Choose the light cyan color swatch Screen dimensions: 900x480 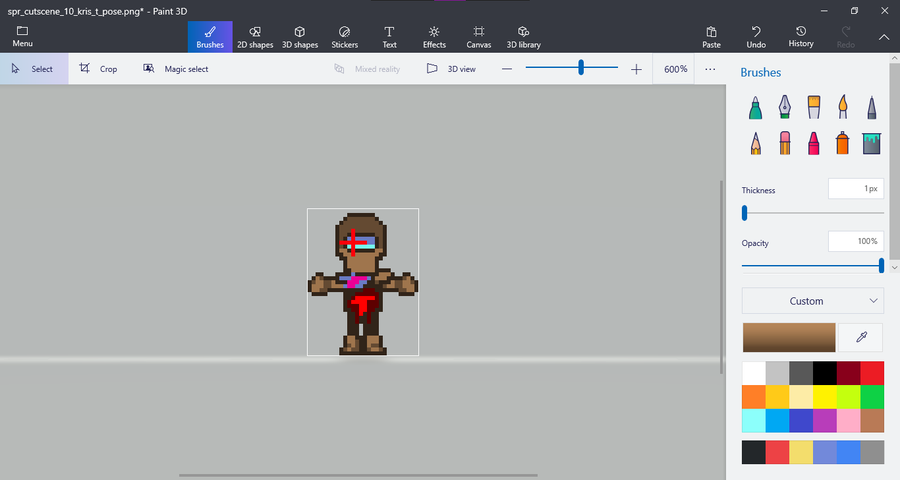coord(754,420)
